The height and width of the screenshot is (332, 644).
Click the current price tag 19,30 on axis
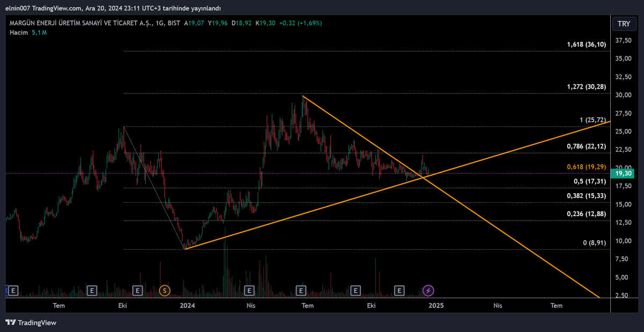pyautogui.click(x=623, y=173)
